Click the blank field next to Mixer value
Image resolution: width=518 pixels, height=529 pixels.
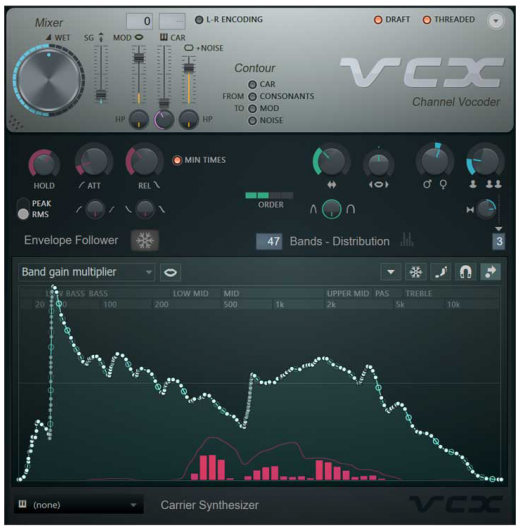coord(172,21)
